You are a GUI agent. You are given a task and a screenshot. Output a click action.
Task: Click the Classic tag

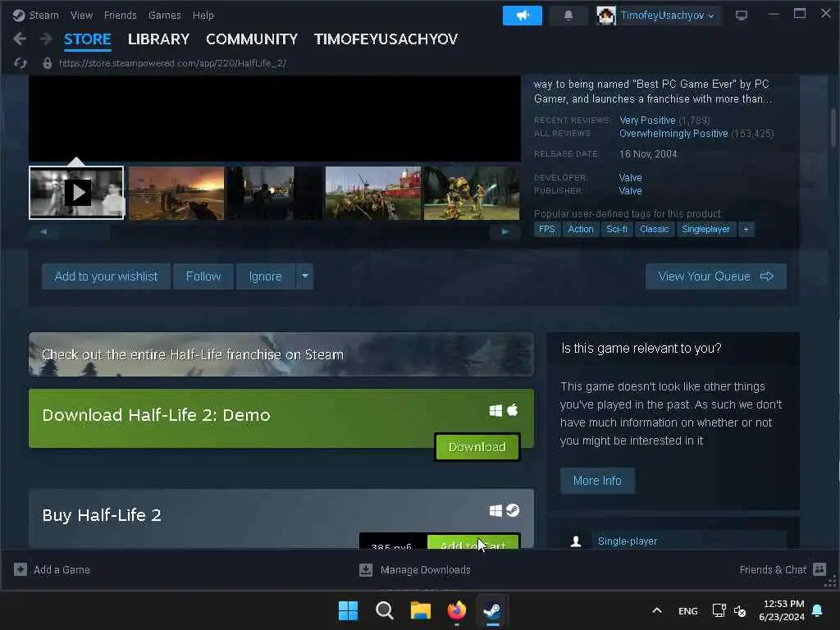pyautogui.click(x=654, y=230)
